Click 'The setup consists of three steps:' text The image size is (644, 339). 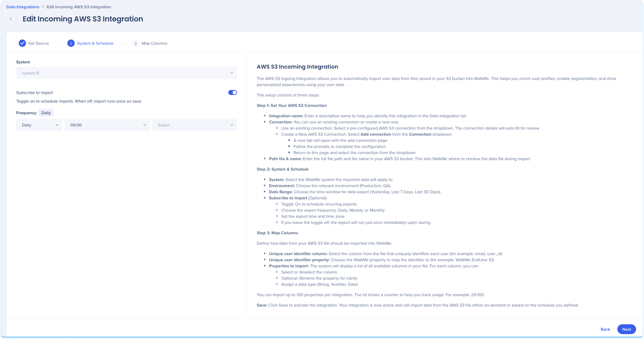pyautogui.click(x=288, y=95)
